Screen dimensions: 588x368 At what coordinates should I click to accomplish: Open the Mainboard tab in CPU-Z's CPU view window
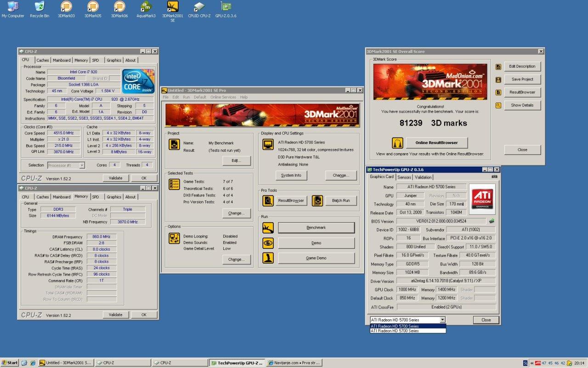click(x=62, y=60)
